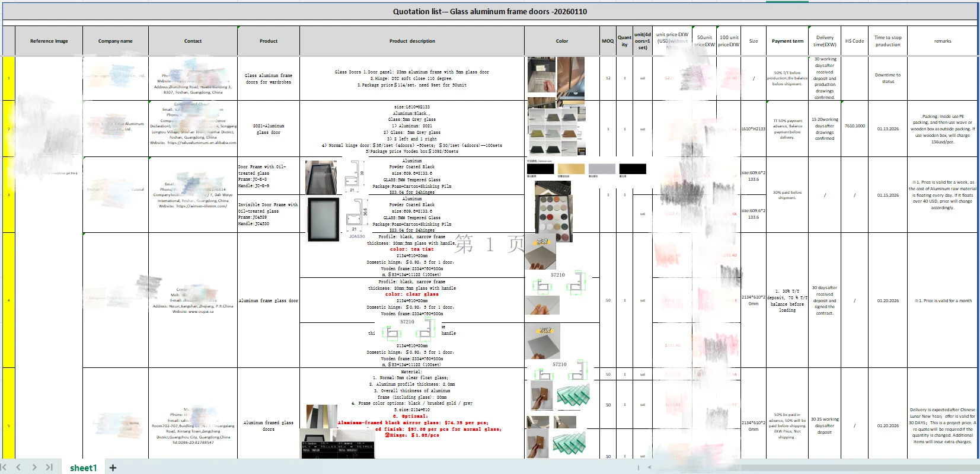Select the size cell '1610*H2133'

click(x=754, y=129)
